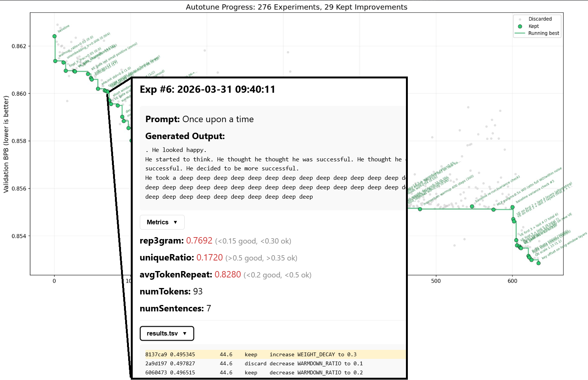This screenshot has width=588, height=380.
Task: Select the unembedding_lr=0.006 experiment marker
Action: point(63,63)
